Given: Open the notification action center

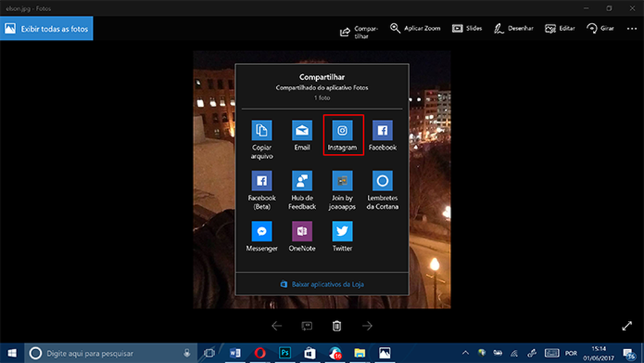Looking at the screenshot, I should tap(629, 354).
